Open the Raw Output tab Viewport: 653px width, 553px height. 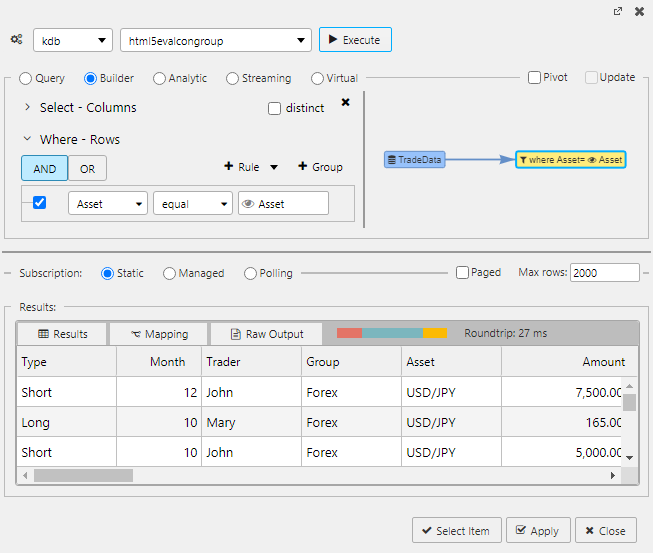point(266,334)
